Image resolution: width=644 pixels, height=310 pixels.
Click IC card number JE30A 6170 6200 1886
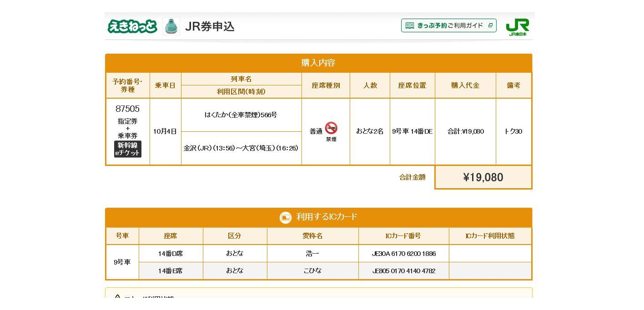pos(403,254)
